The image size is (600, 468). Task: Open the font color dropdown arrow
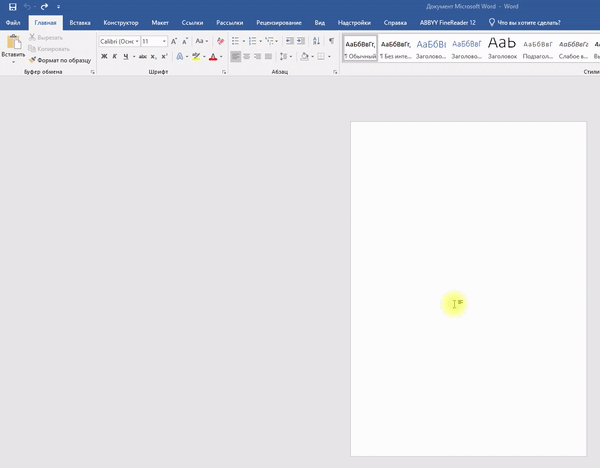pos(221,56)
